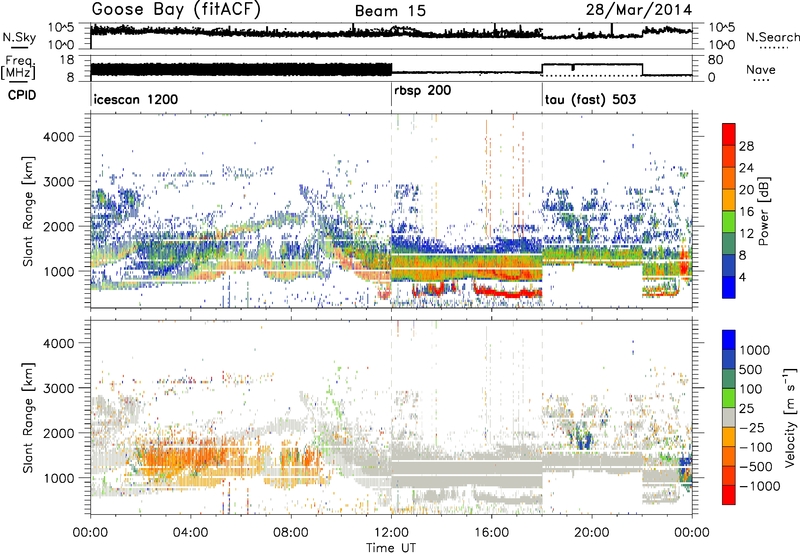
Task: Click the "Velocity [m s-1]" colorbar title
Action: [x=790, y=418]
